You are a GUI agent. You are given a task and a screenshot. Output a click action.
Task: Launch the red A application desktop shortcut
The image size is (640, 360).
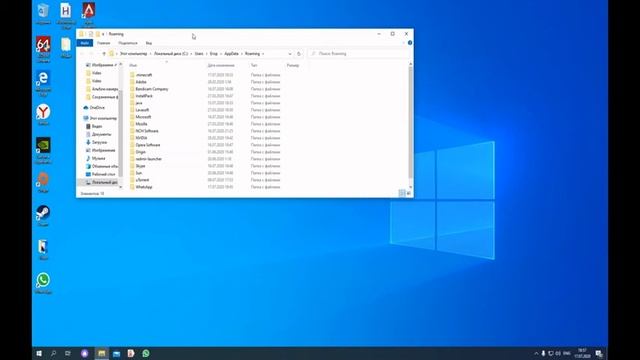[89, 13]
